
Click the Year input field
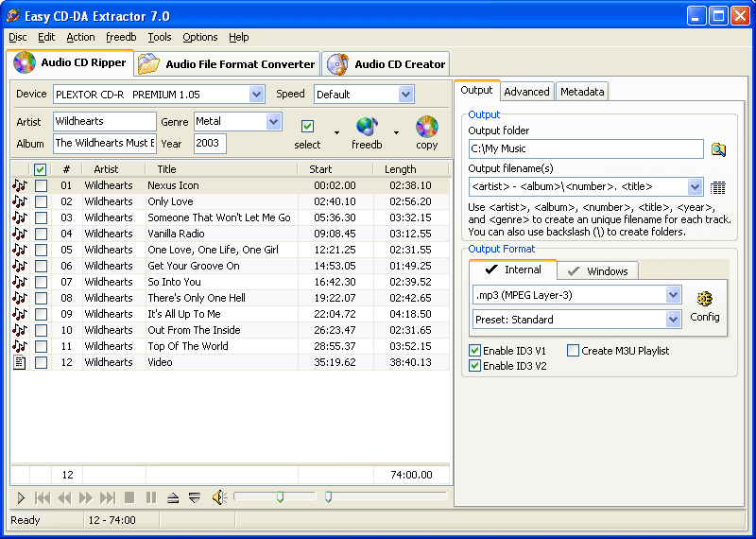(210, 144)
